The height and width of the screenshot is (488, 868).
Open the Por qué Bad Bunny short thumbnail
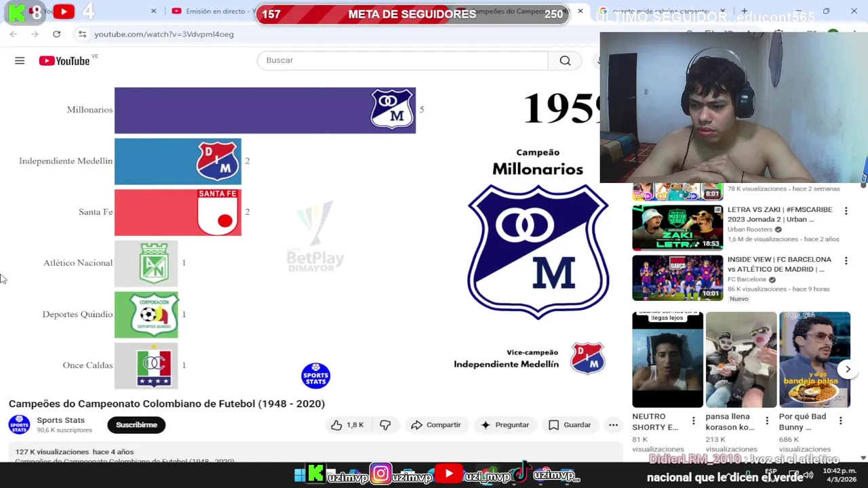pyautogui.click(x=814, y=360)
